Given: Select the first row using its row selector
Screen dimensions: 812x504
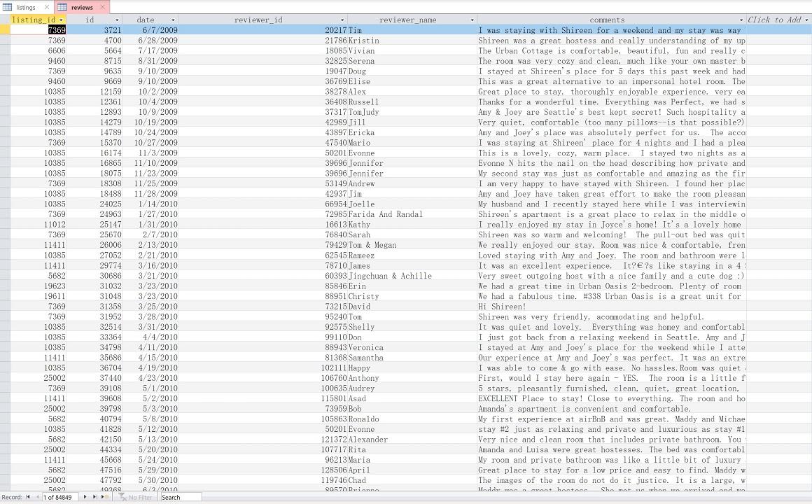Looking at the screenshot, I should coord(3,30).
